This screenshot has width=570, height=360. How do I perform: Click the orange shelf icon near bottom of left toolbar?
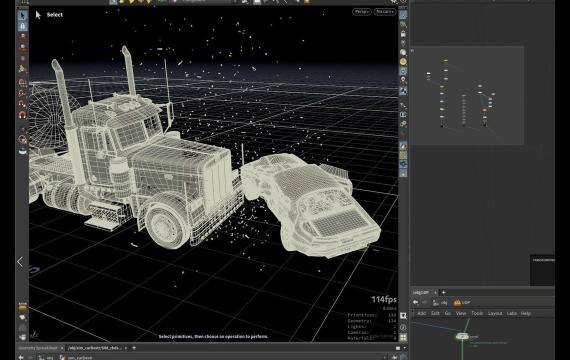[23, 308]
